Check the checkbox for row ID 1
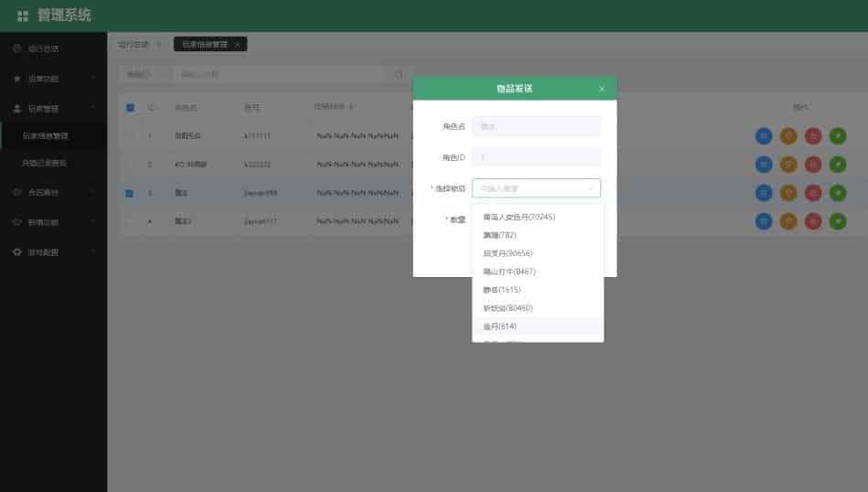The width and height of the screenshot is (868, 492). pyautogui.click(x=130, y=136)
